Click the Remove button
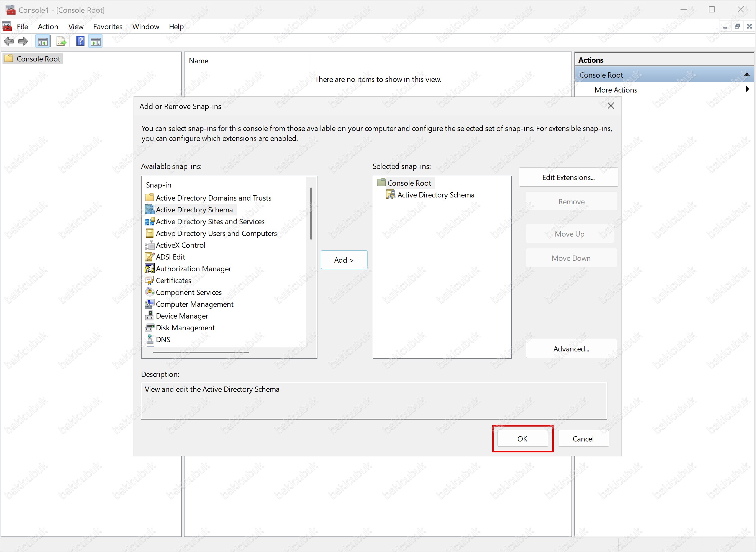The image size is (756, 552). [571, 201]
